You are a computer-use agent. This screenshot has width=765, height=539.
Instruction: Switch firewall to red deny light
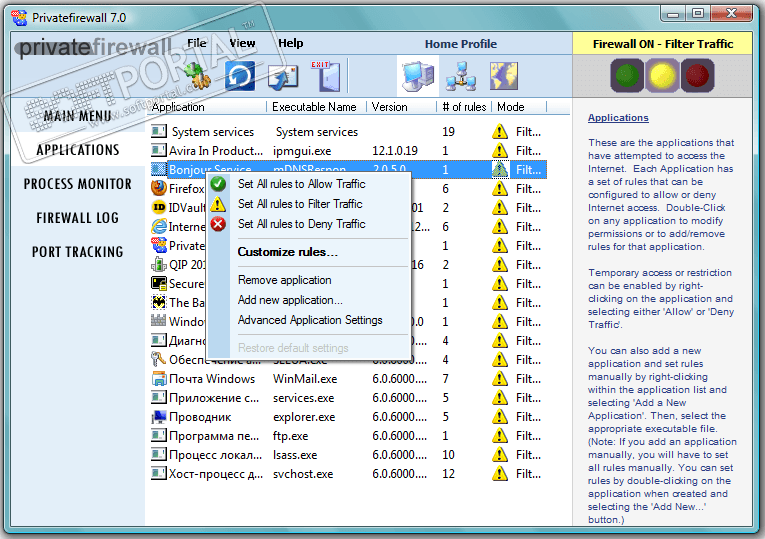coord(697,76)
